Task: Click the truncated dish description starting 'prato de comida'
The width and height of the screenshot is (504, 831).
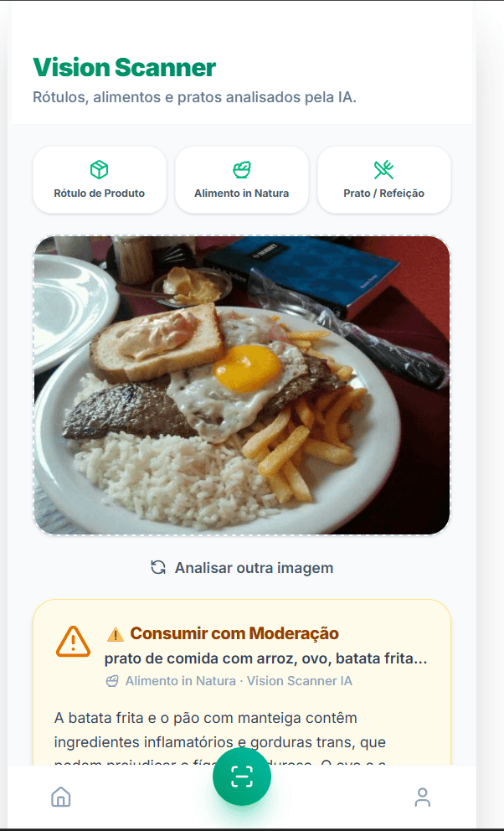Action: (x=265, y=658)
